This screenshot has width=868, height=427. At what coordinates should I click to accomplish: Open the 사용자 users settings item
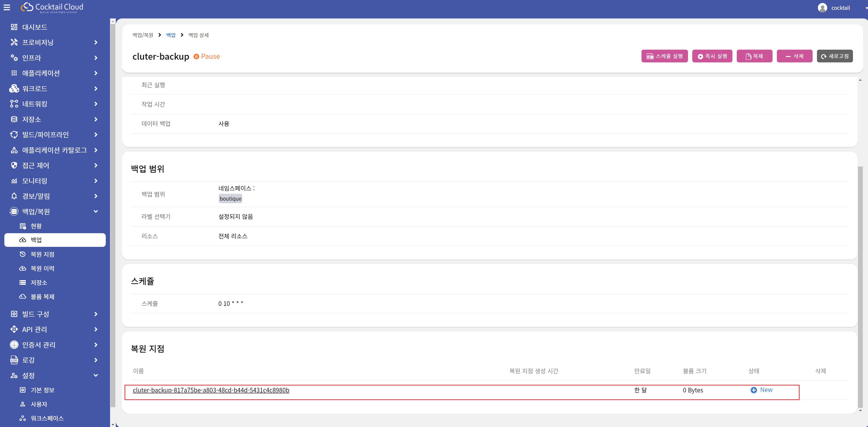tap(39, 404)
